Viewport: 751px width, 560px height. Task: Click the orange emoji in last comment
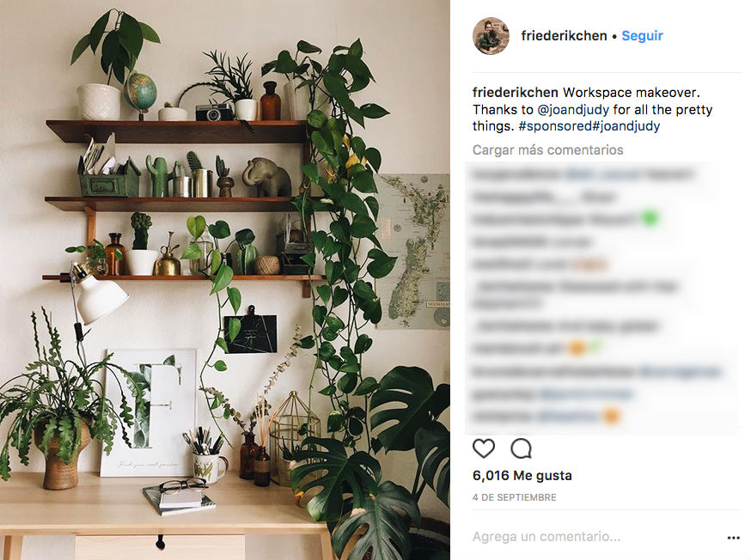[x=611, y=416]
